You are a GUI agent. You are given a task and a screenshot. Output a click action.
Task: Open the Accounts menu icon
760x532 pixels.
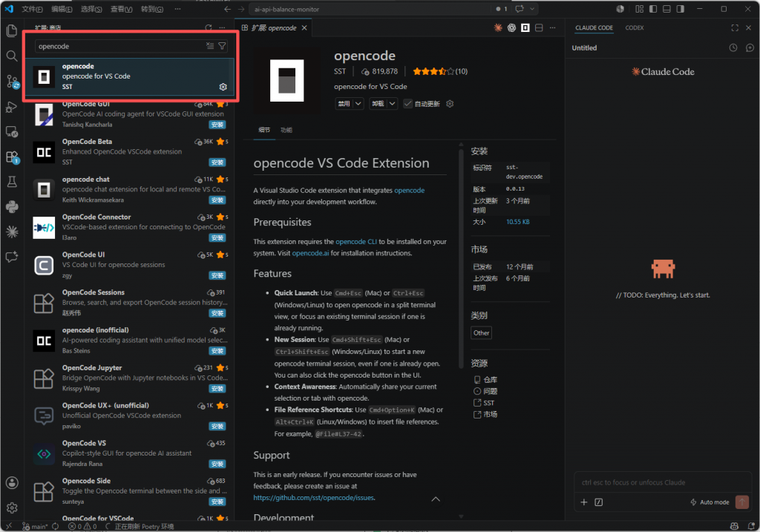pos(12,482)
